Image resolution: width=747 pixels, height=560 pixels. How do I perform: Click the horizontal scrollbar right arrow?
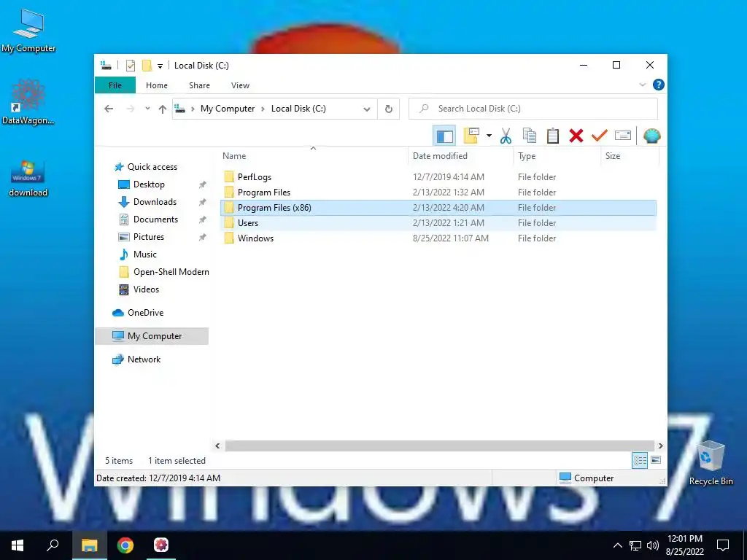[x=660, y=446]
